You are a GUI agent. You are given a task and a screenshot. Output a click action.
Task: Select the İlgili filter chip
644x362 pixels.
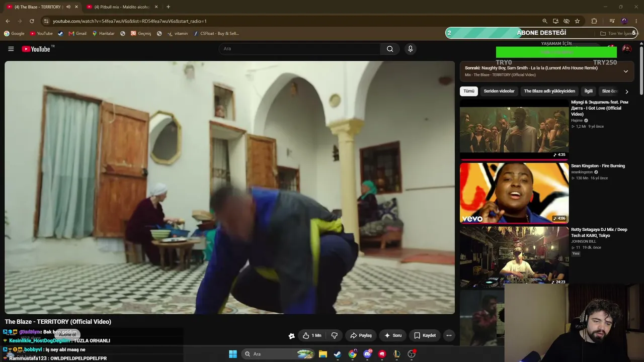click(x=588, y=91)
